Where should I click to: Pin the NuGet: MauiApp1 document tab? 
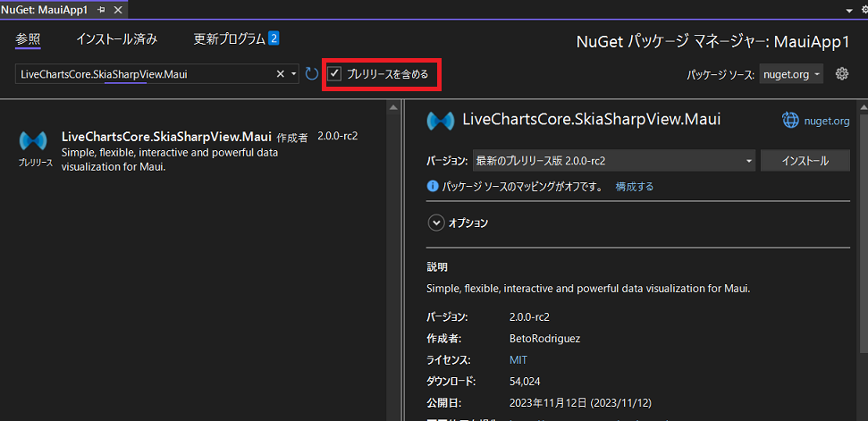point(101,10)
